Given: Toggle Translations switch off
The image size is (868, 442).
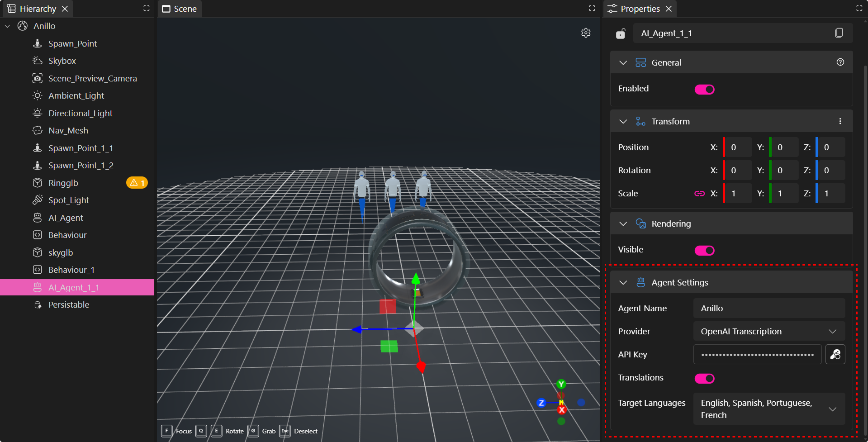Looking at the screenshot, I should click(704, 379).
